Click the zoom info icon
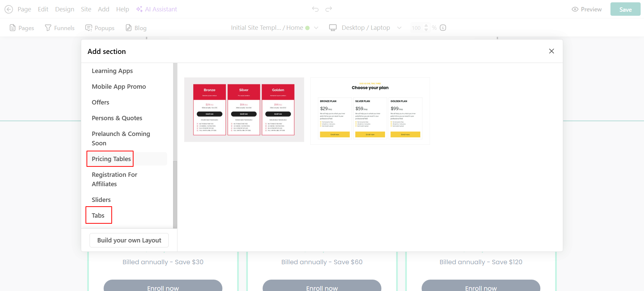This screenshot has width=644, height=291. click(443, 28)
